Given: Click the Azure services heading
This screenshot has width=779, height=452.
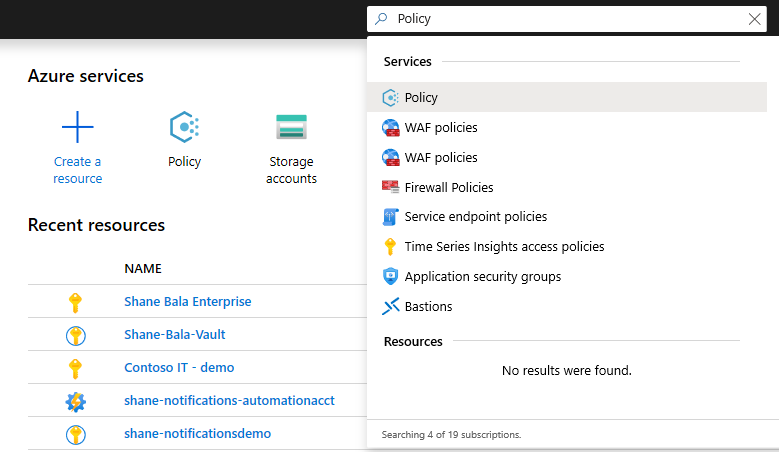Looking at the screenshot, I should [x=85, y=76].
